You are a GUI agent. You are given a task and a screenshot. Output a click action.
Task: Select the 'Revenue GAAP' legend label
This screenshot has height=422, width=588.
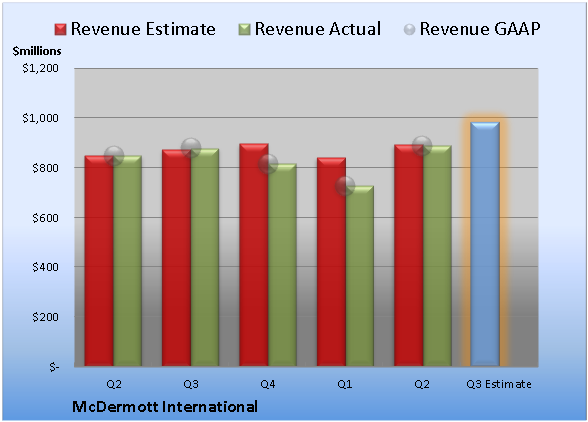point(480,29)
